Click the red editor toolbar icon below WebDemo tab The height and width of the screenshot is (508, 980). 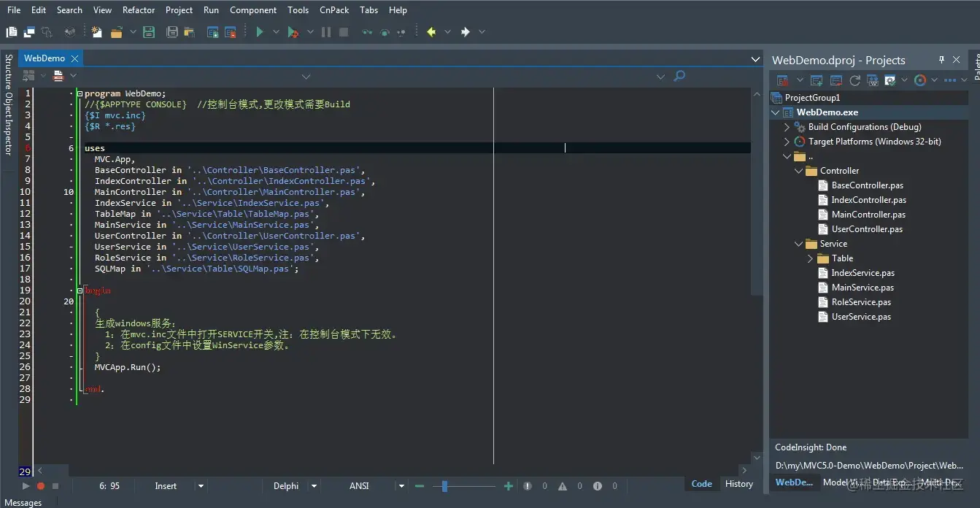tap(58, 75)
